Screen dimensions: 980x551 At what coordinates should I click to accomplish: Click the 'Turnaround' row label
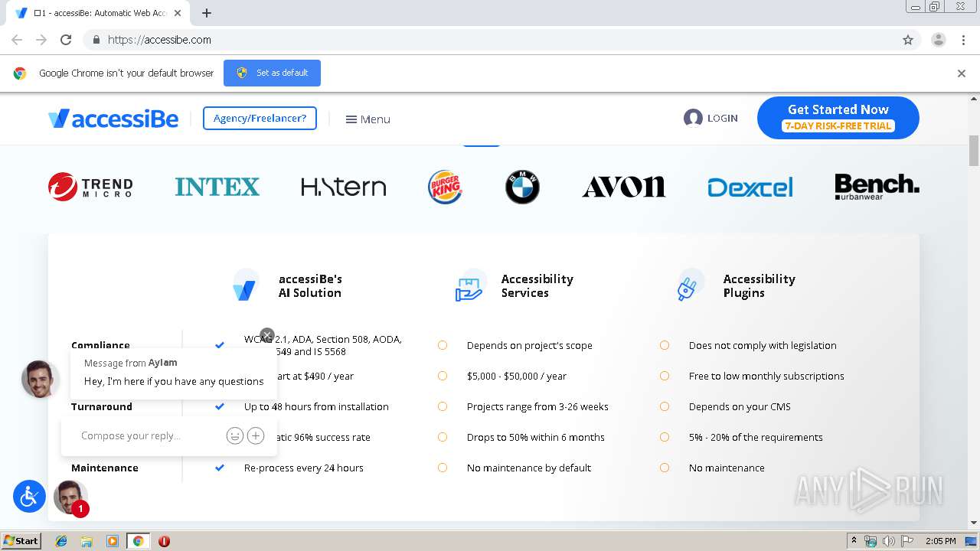pyautogui.click(x=102, y=406)
